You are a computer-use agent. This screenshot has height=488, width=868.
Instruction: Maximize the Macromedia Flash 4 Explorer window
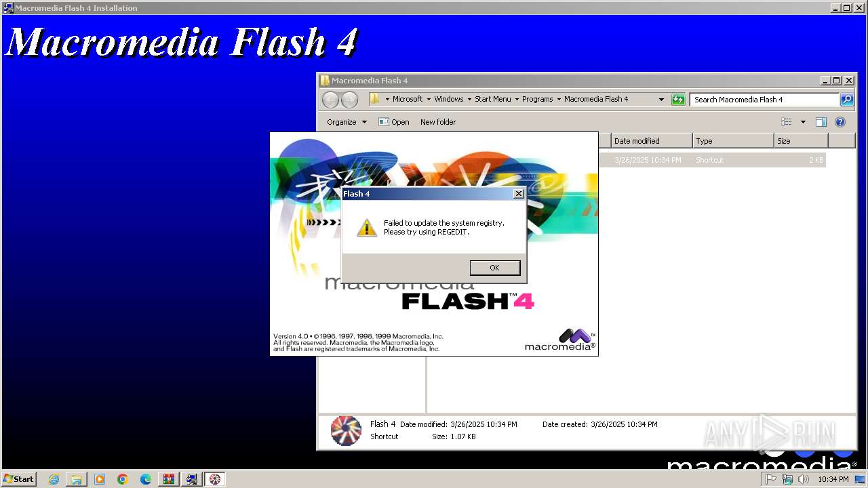pos(836,80)
